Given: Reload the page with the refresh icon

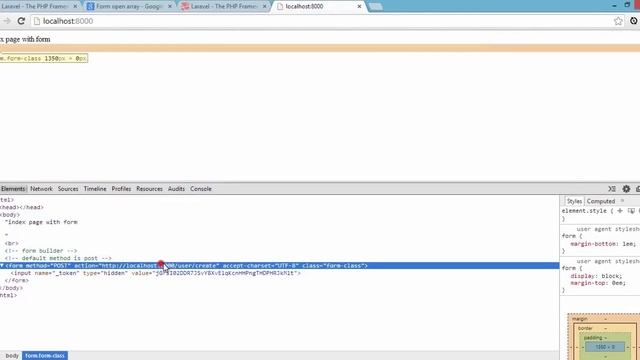Looking at the screenshot, I should pyautogui.click(x=21, y=21).
